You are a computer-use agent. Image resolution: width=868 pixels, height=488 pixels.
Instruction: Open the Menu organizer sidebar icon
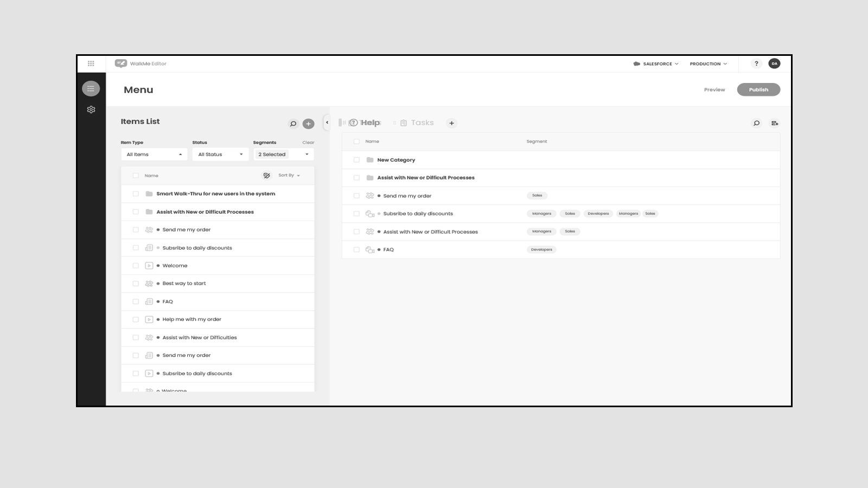click(x=91, y=88)
